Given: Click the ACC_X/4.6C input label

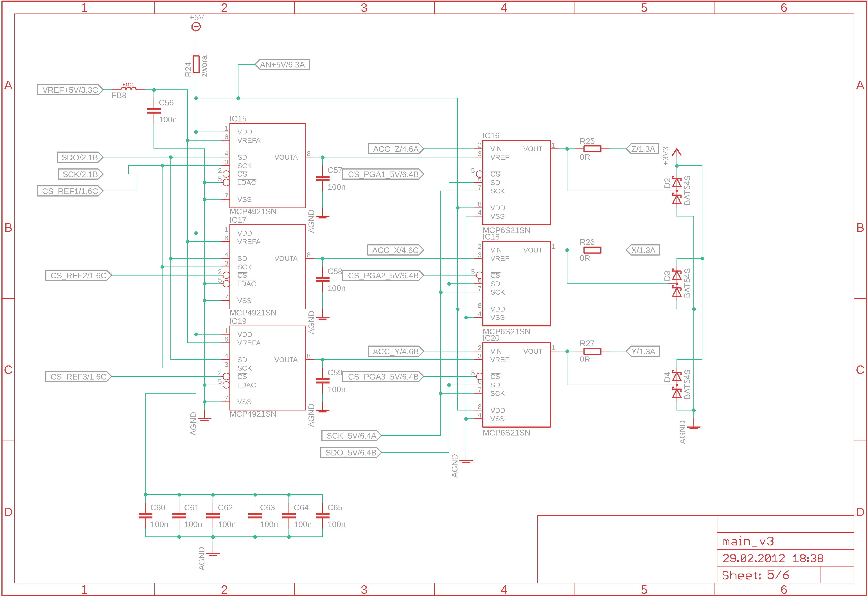Looking at the screenshot, I should [x=395, y=250].
